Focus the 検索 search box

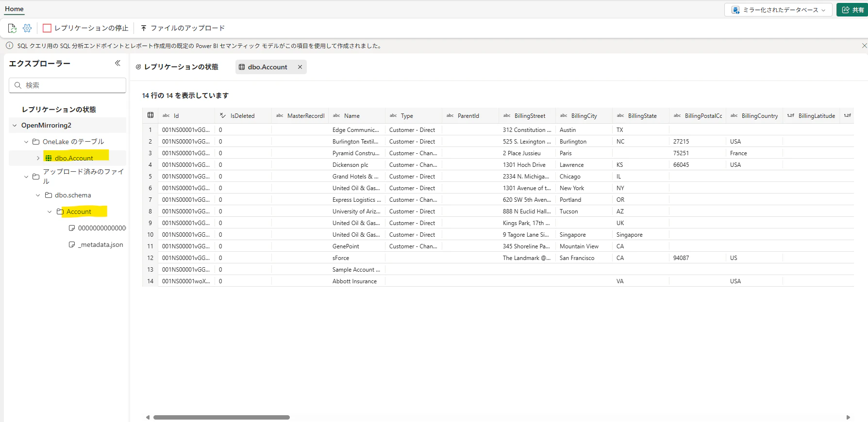67,85
